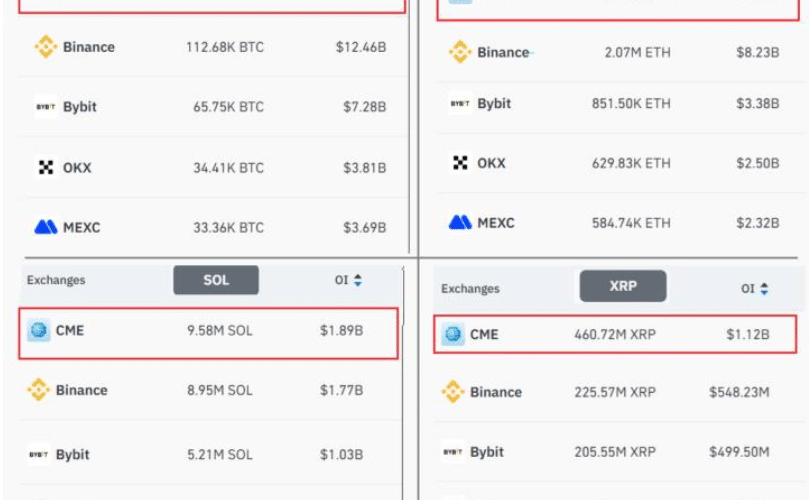Image resolution: width=809 pixels, height=500 pixels.
Task: Open the Binance exchange name in the ETH table
Action: 503,52
